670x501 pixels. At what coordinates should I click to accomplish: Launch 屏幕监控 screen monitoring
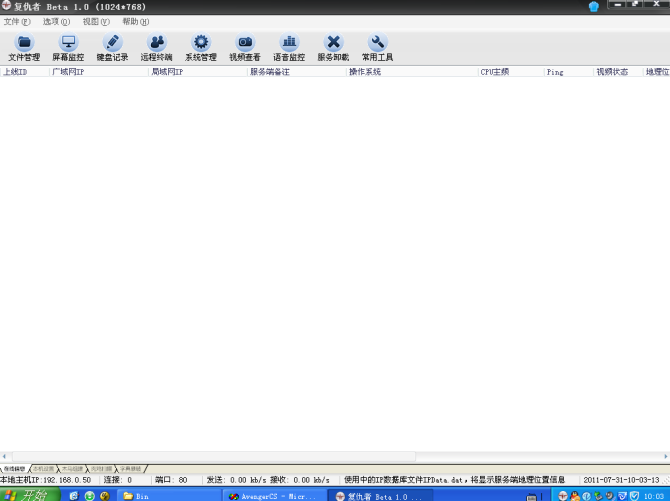[x=68, y=47]
